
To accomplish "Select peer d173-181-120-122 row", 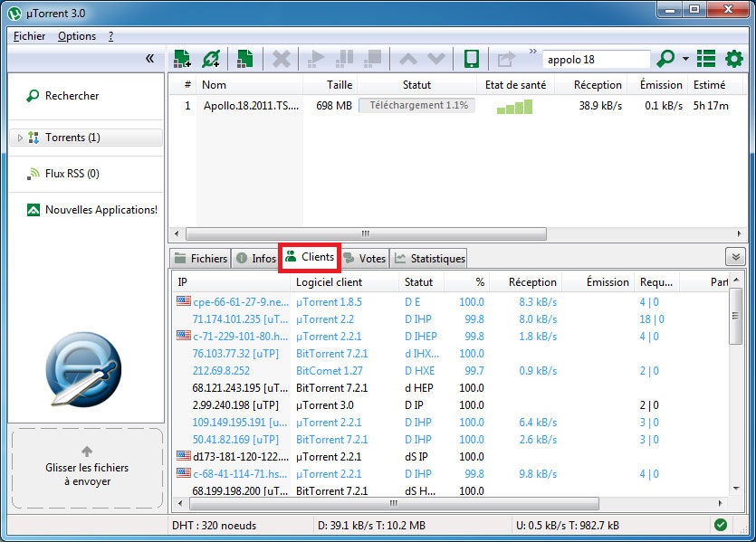I will click(x=451, y=457).
